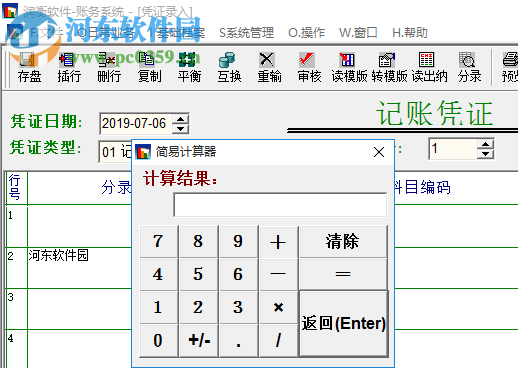Viewport: 518px width, 368px height.
Task: Click the multiply × button
Action: point(278,307)
